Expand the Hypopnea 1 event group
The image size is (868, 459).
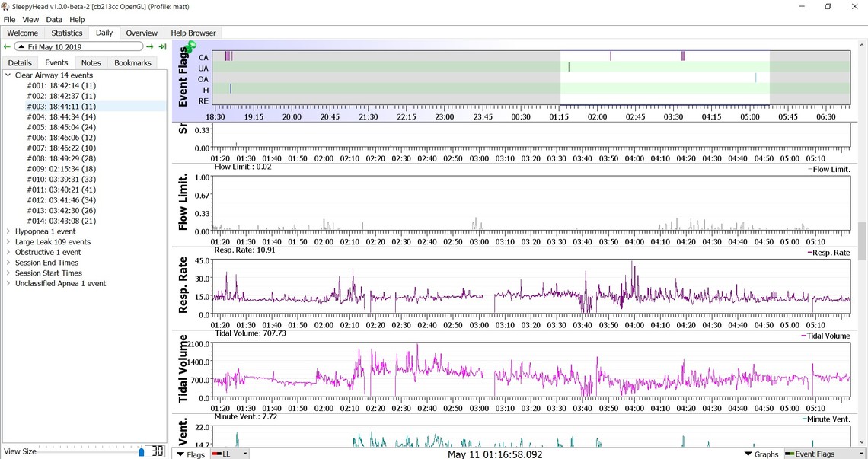8,231
